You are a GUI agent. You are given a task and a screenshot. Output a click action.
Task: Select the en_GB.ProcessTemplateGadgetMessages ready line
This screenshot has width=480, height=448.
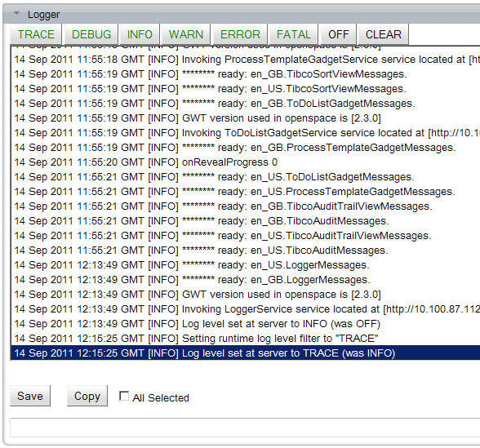coord(246,148)
